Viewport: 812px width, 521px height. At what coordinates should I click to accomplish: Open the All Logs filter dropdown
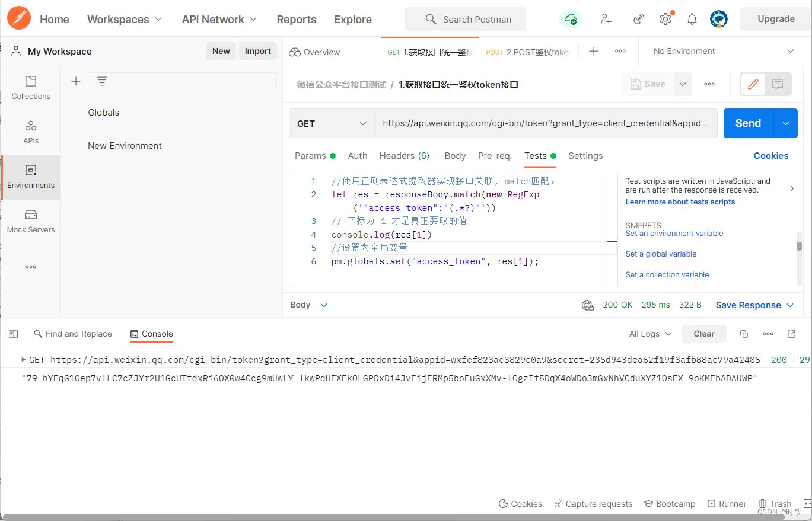point(650,334)
